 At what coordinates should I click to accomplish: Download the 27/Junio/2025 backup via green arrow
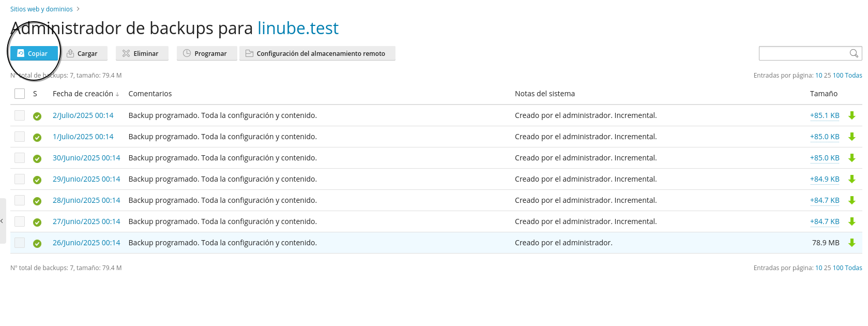click(852, 221)
